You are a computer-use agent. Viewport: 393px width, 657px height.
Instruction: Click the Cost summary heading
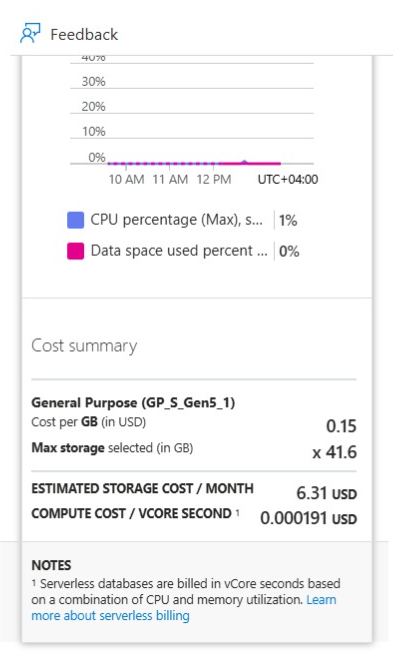(x=84, y=346)
